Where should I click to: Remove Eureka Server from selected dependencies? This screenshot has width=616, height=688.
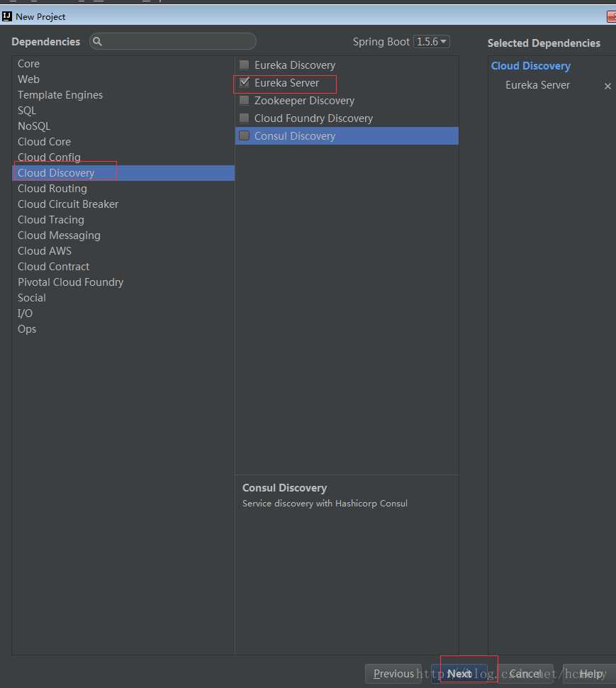click(x=607, y=86)
